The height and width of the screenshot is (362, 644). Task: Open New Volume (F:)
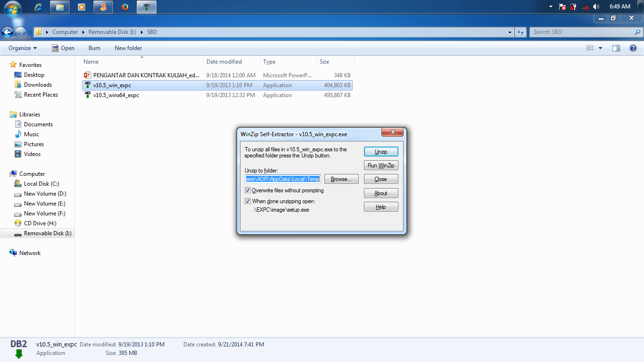pos(45,214)
